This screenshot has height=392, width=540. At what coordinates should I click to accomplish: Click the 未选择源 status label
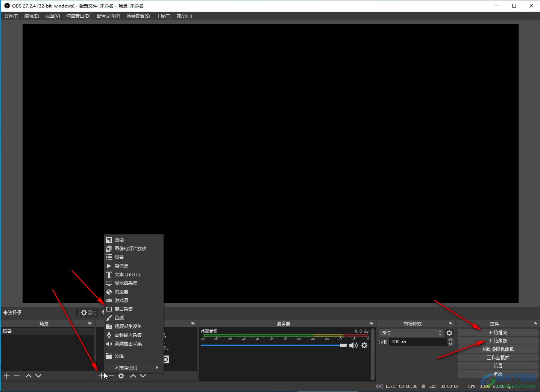click(x=12, y=313)
